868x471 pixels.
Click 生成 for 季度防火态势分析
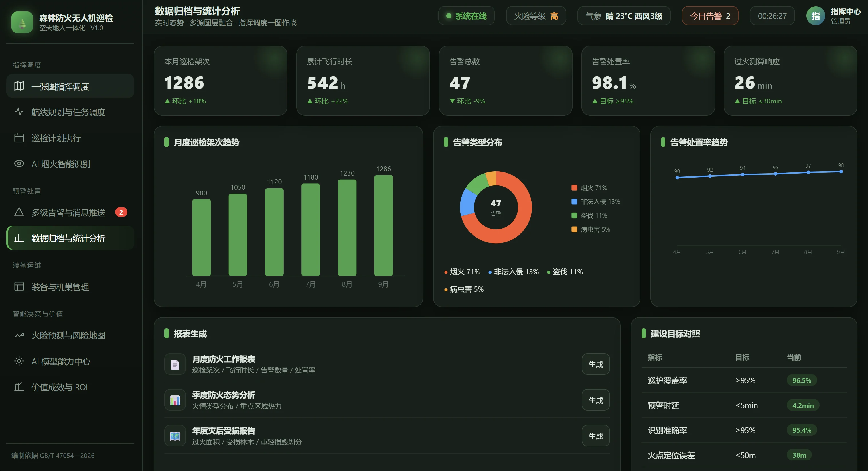pos(595,400)
